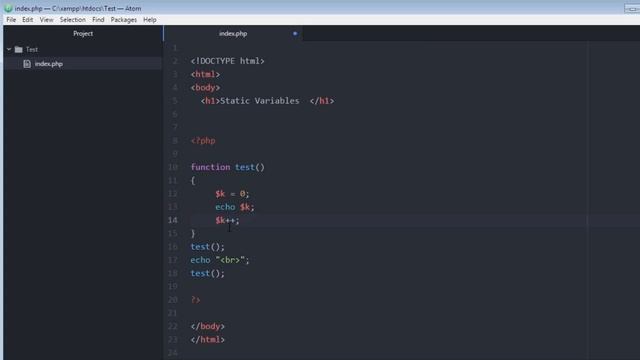This screenshot has height=360, width=640.
Task: Click line number 10 in the gutter
Action: (x=173, y=167)
